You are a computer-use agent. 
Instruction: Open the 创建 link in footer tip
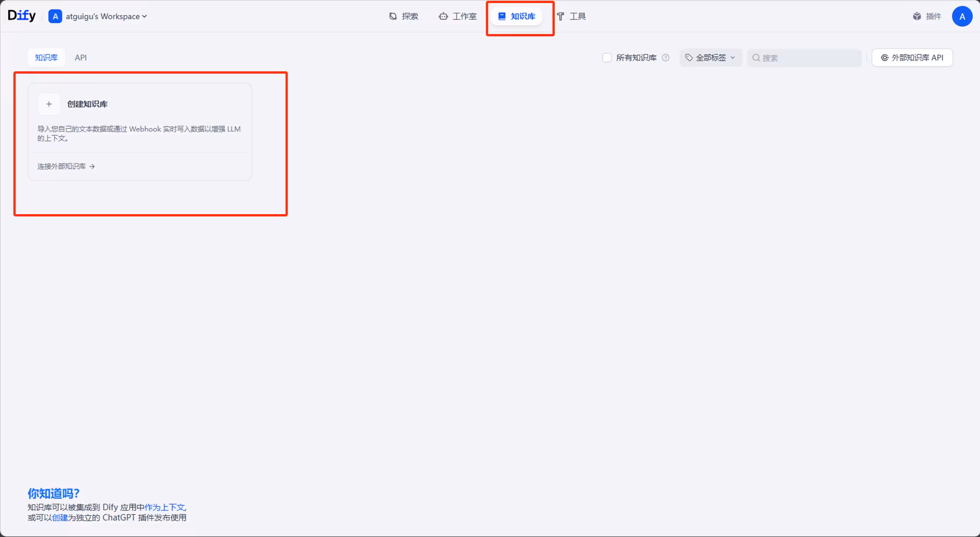coord(60,517)
